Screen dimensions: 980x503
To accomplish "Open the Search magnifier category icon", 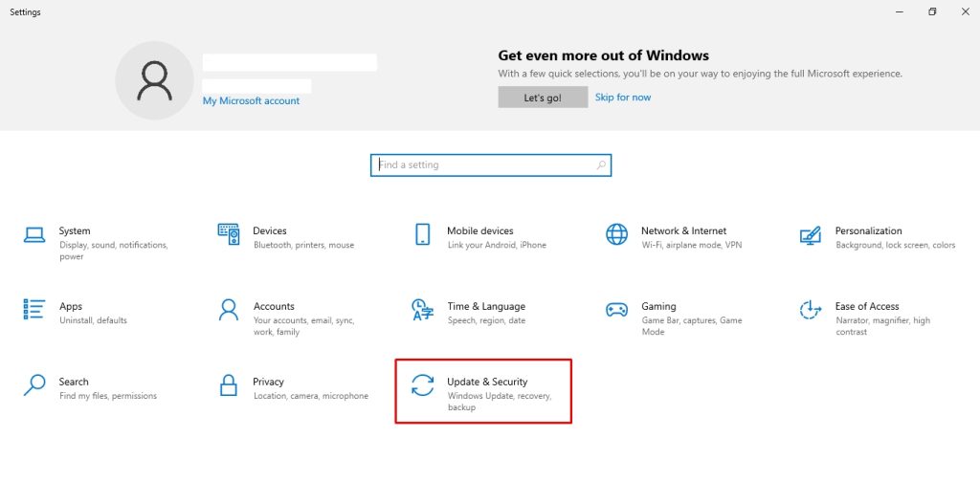I will coord(34,385).
